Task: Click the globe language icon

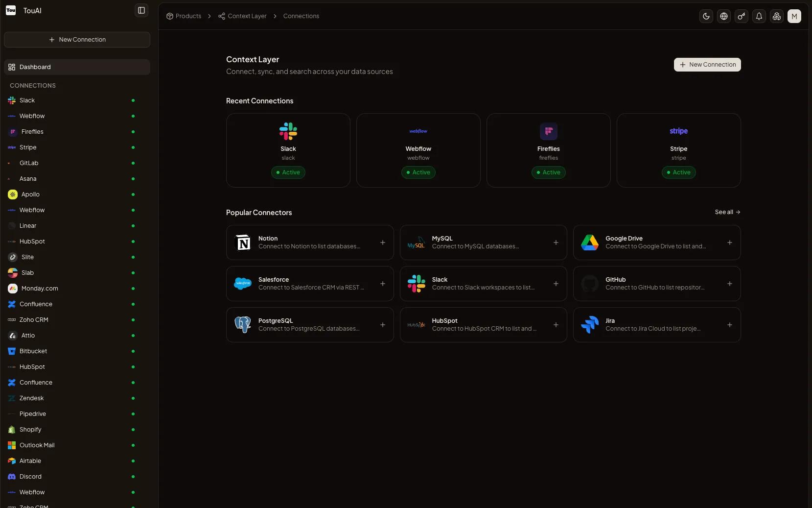Action: point(723,16)
